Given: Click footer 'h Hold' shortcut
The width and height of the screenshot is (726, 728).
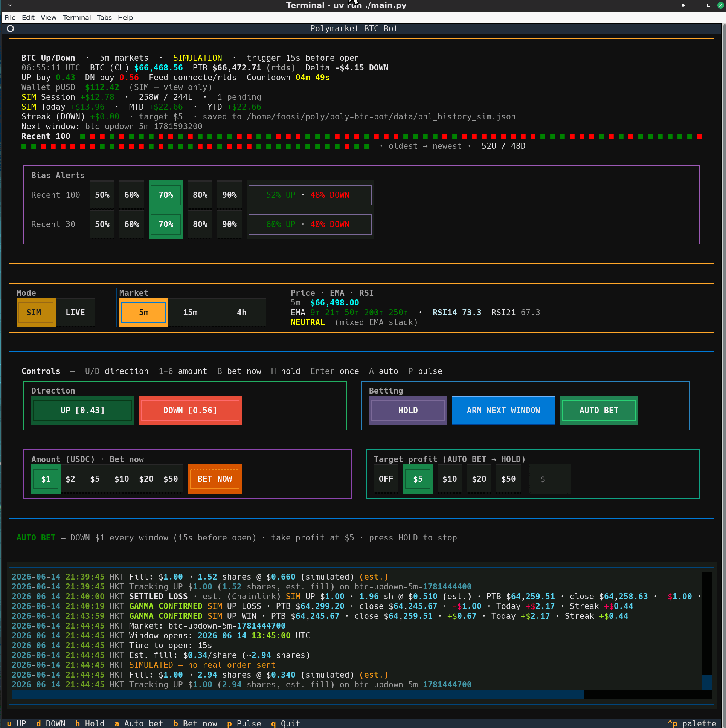Looking at the screenshot, I should [90, 723].
